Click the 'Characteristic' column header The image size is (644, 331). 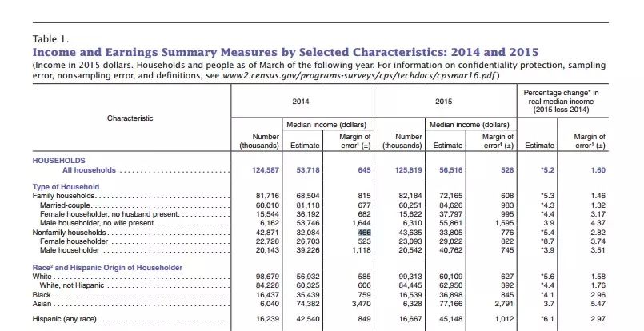click(x=130, y=118)
